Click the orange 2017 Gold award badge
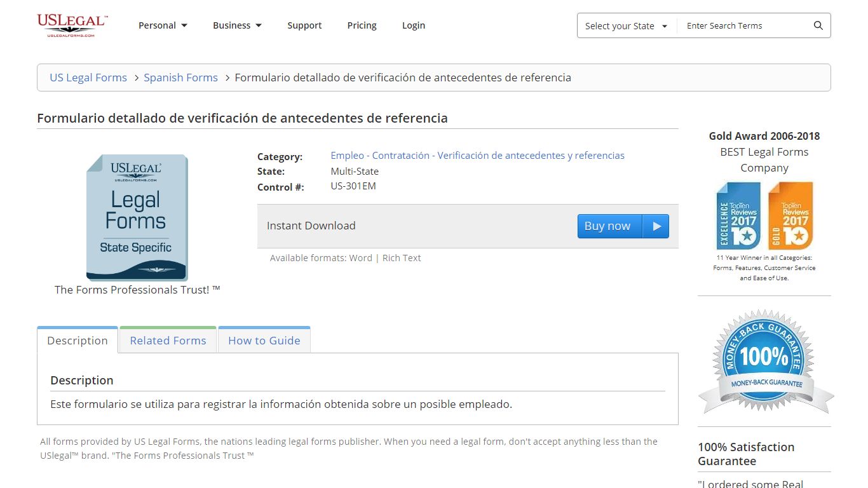The image size is (868, 488). click(x=790, y=215)
